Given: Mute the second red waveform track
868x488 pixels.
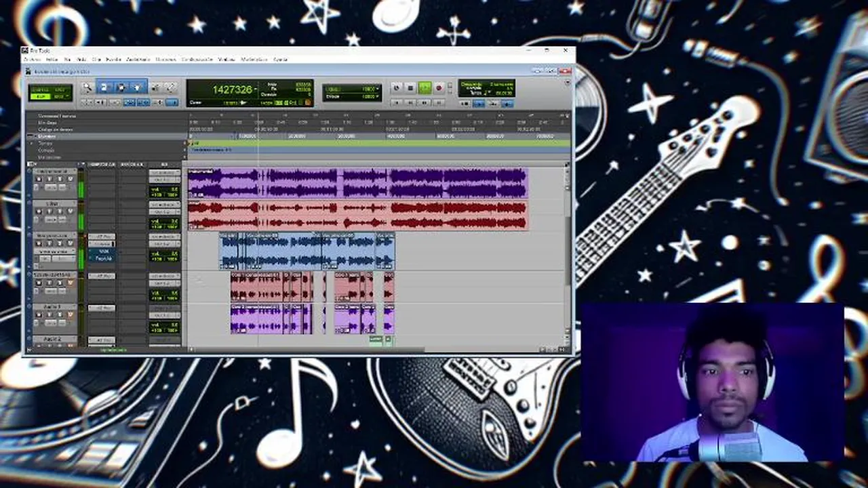Looking at the screenshot, I should (x=70, y=211).
